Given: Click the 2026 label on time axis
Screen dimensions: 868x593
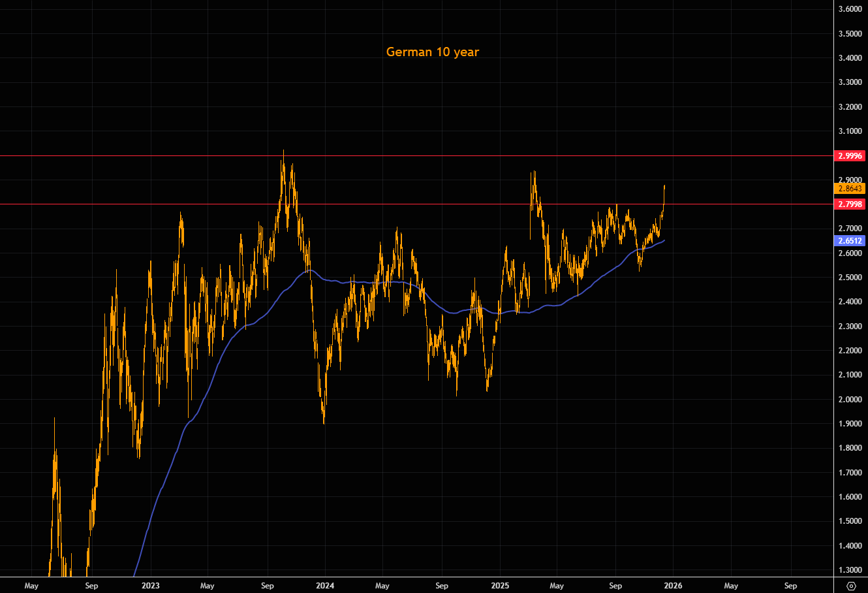Looking at the screenshot, I should pos(674,586).
